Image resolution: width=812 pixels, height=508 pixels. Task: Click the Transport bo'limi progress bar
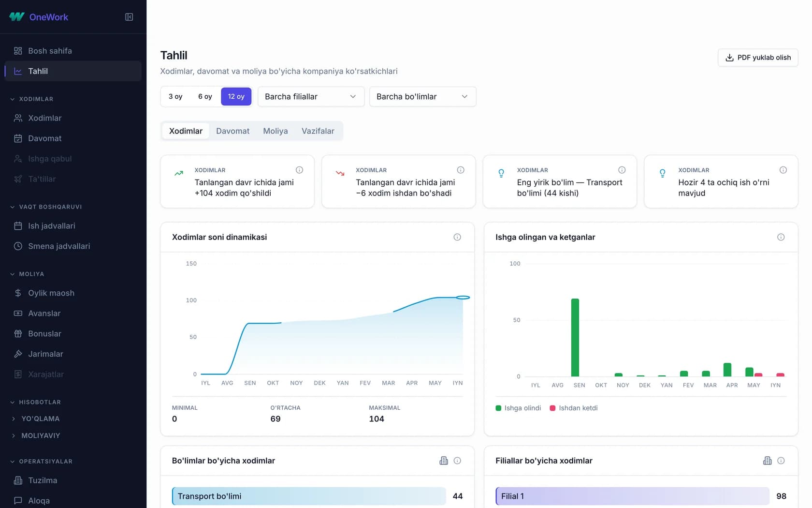(x=309, y=496)
